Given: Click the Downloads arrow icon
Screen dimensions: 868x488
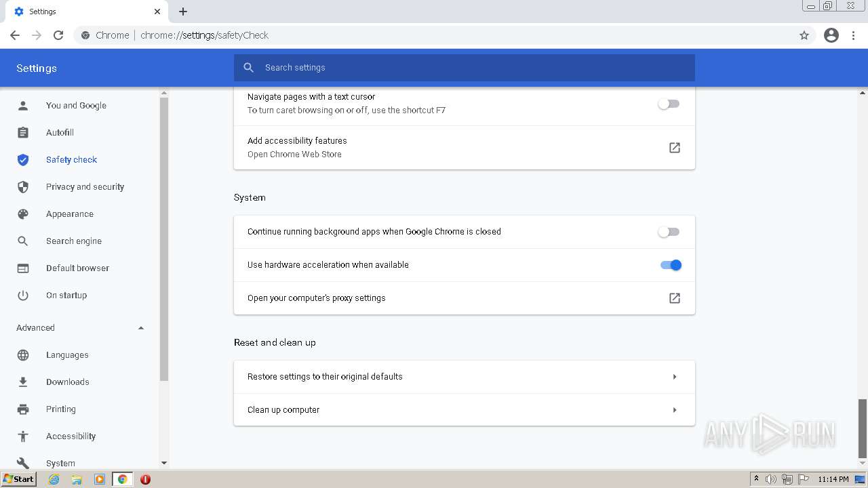Looking at the screenshot, I should (23, 382).
